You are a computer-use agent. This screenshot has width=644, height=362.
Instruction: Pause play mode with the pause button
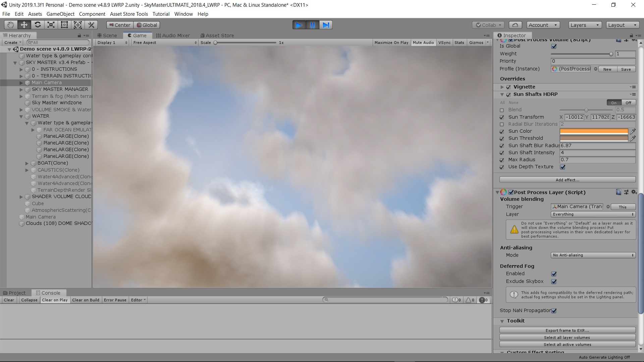tap(312, 24)
